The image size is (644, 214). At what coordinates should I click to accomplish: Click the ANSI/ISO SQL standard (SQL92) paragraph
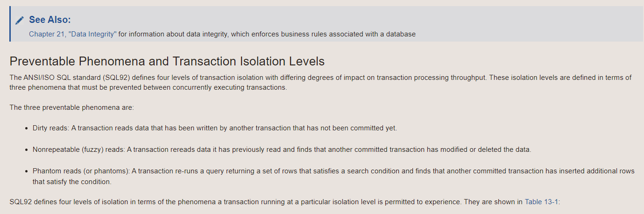(x=320, y=83)
